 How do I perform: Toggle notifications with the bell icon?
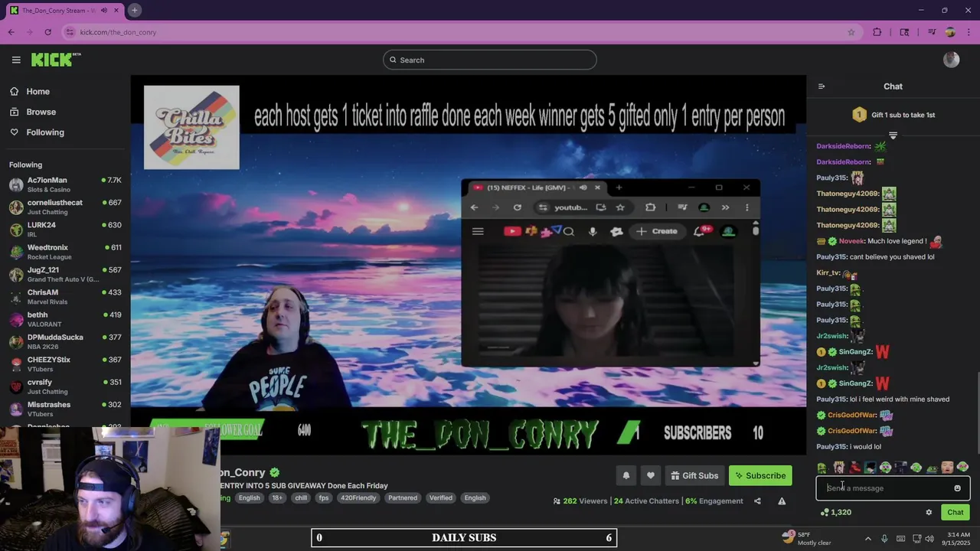click(626, 475)
